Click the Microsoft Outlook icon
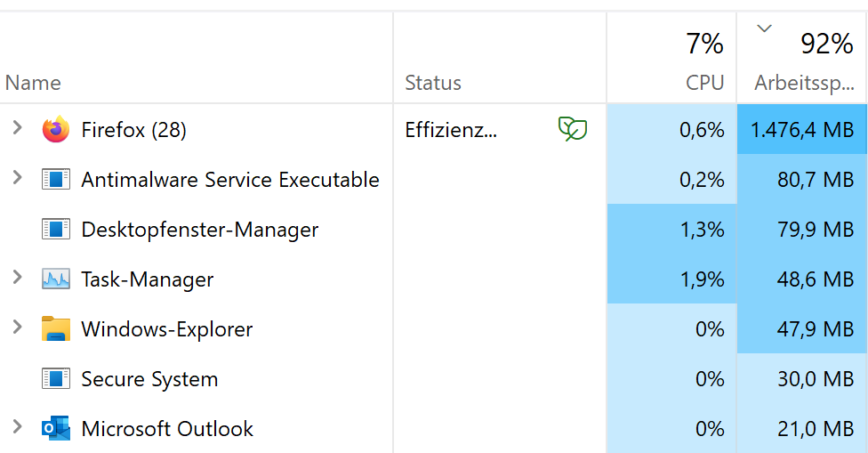The image size is (868, 453). click(55, 429)
